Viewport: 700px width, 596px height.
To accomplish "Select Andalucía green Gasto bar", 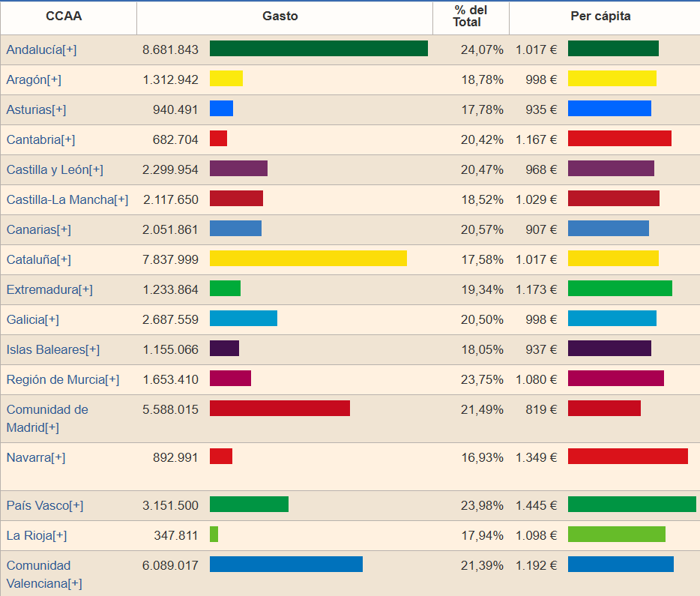I will click(319, 49).
